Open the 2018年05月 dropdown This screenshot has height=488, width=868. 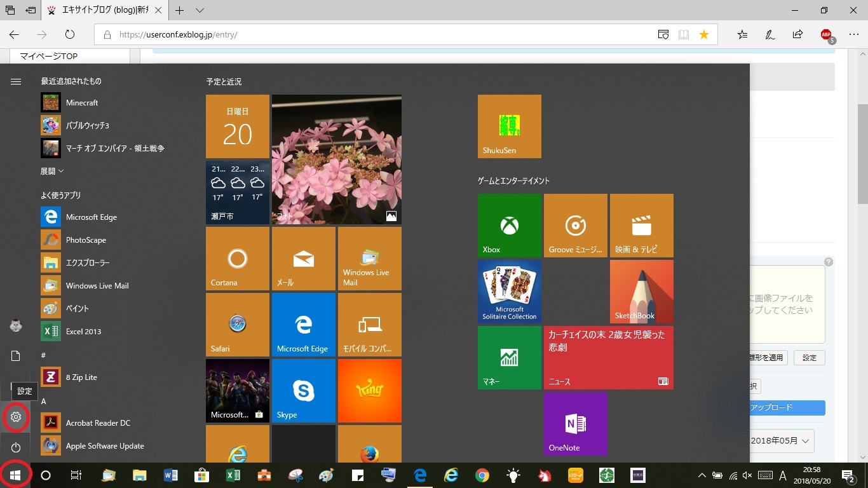782,440
